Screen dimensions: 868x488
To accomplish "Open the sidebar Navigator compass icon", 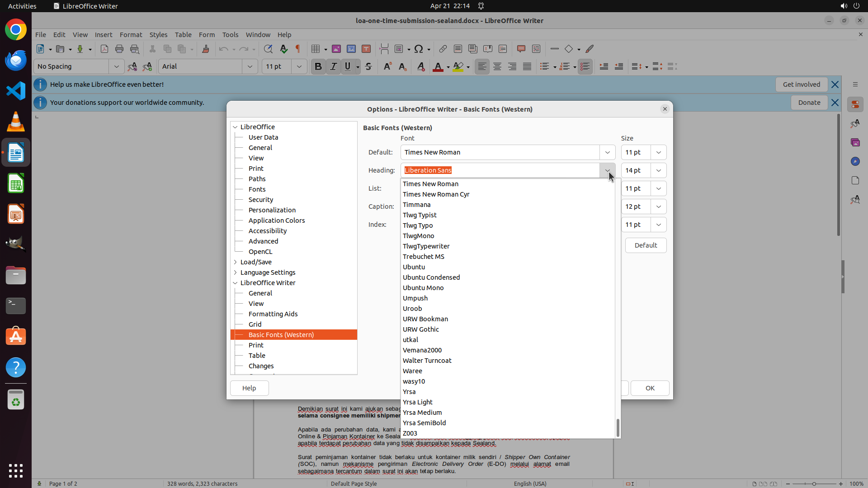I will (855, 161).
